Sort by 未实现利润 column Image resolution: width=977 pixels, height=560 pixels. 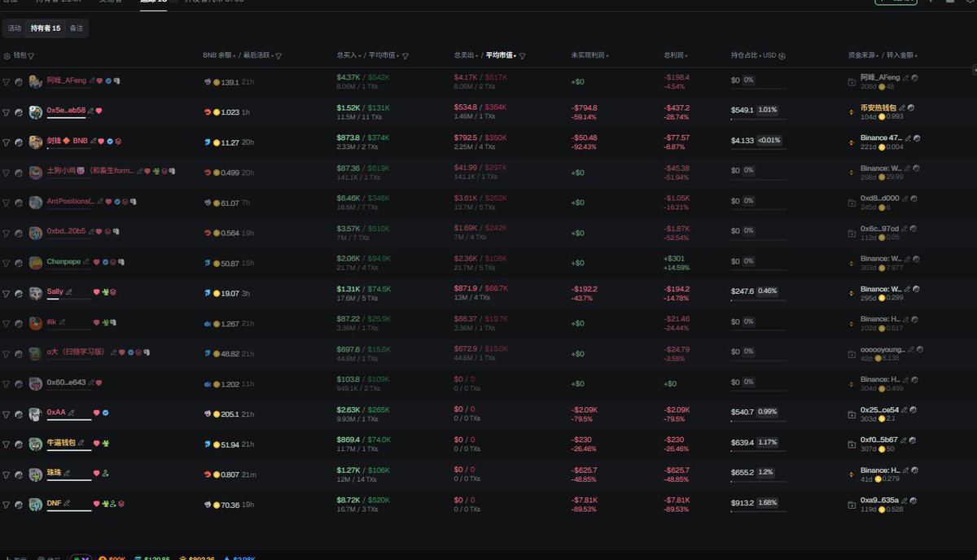coord(589,55)
